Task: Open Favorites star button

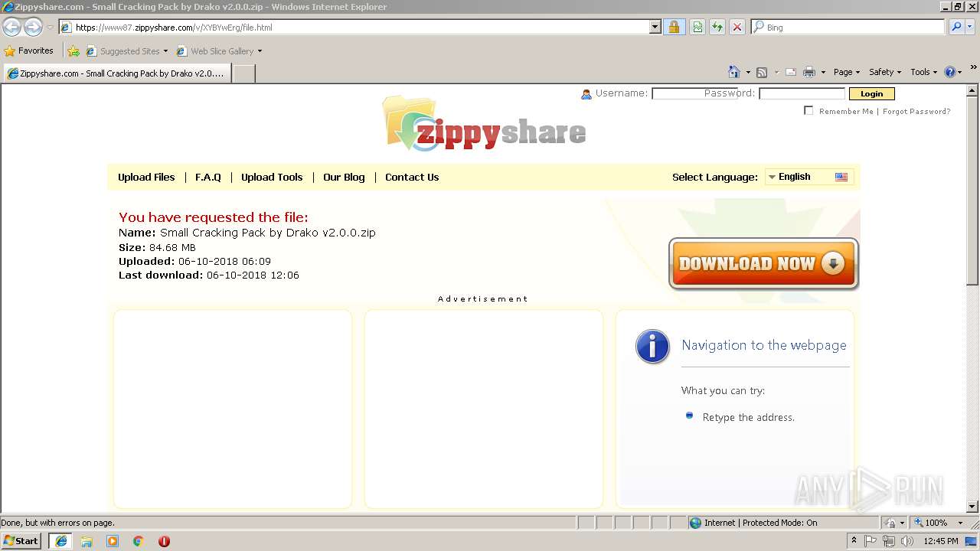Action: pyautogui.click(x=29, y=51)
